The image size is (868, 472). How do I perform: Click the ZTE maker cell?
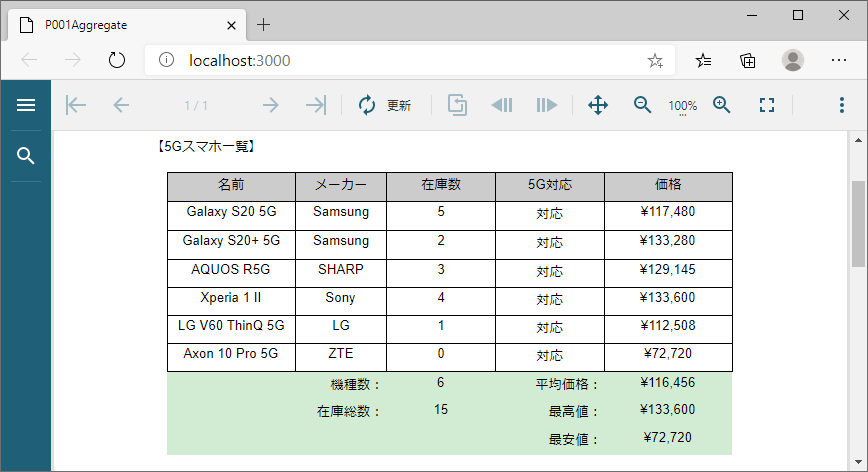pos(341,357)
